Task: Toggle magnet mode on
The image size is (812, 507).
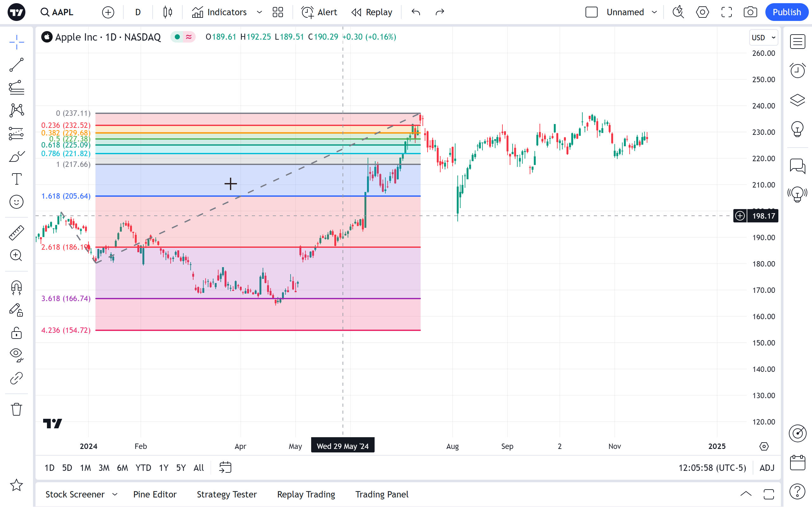Action: tap(16, 287)
